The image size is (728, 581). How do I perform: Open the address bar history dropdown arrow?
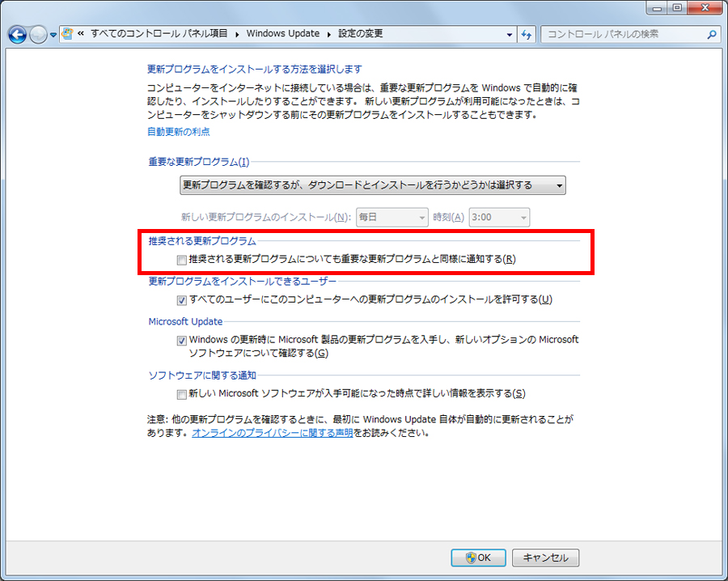pos(510,34)
